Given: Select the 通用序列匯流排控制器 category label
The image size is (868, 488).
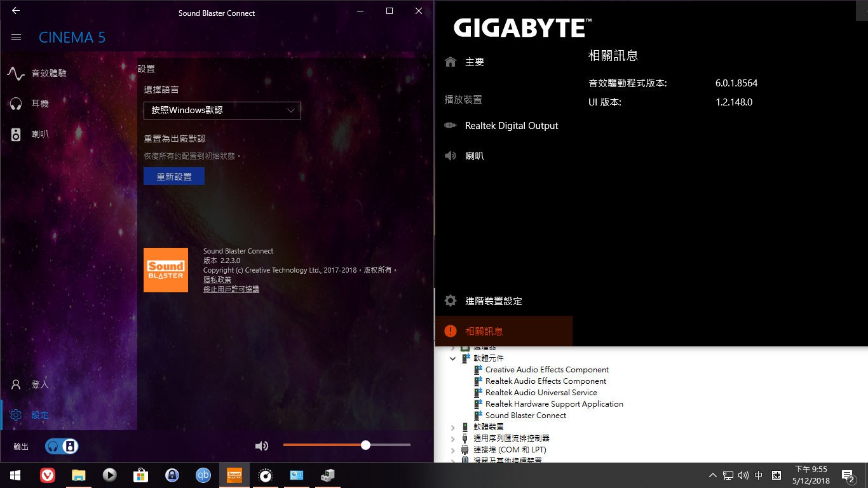Looking at the screenshot, I should click(512, 438).
